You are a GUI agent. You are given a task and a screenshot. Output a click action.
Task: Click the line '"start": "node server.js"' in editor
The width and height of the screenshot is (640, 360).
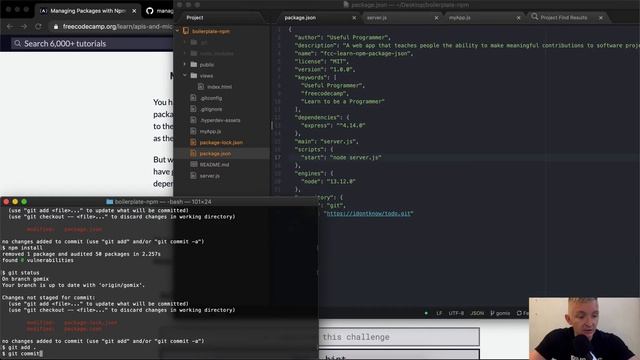coord(341,157)
